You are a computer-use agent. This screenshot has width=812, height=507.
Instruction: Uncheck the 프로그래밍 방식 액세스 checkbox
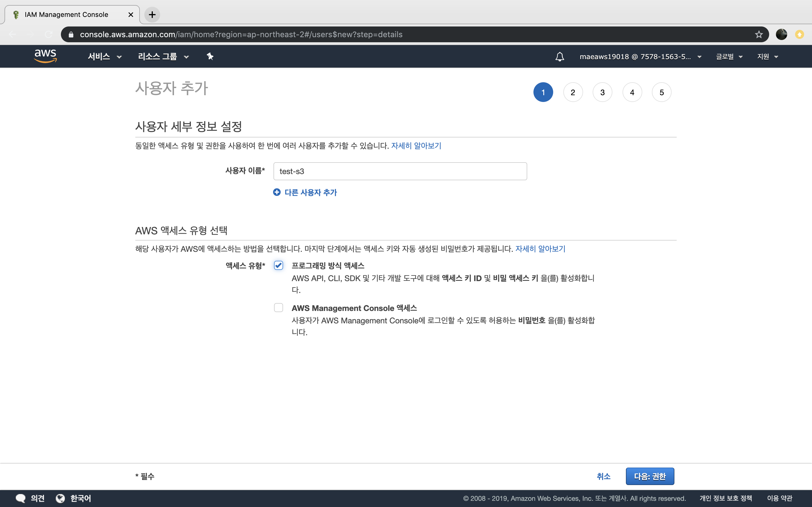(279, 265)
